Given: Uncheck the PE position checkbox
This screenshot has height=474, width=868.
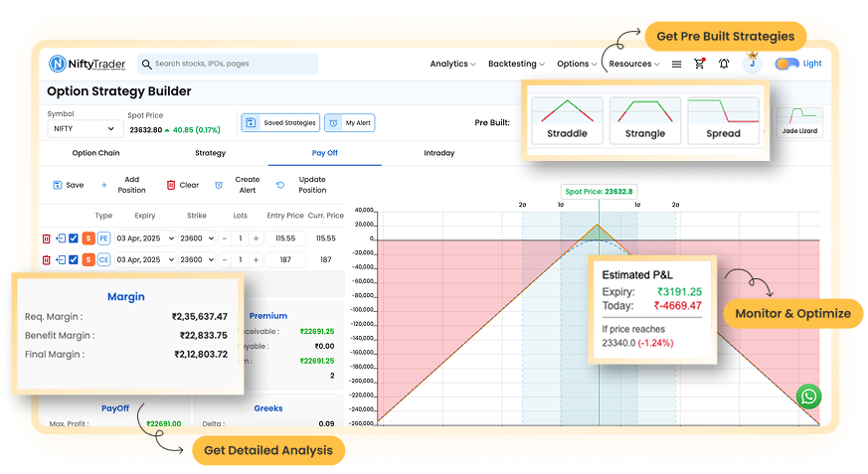Looking at the screenshot, I should [x=74, y=238].
